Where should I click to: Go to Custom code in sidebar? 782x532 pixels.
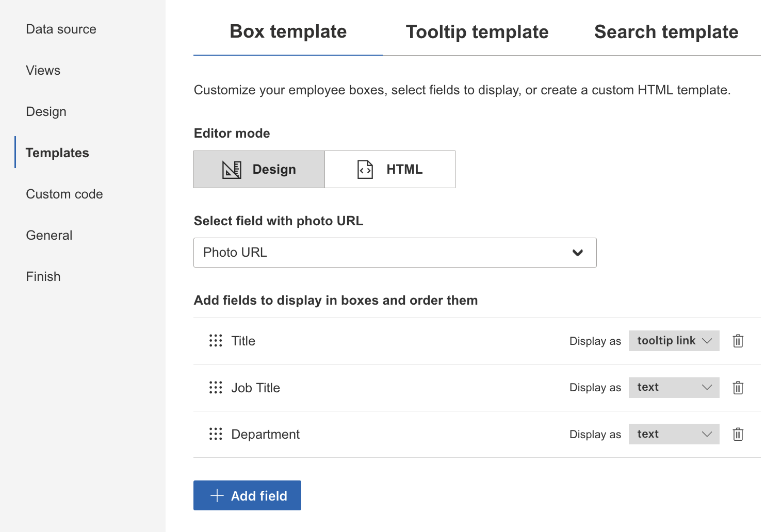pos(64,194)
